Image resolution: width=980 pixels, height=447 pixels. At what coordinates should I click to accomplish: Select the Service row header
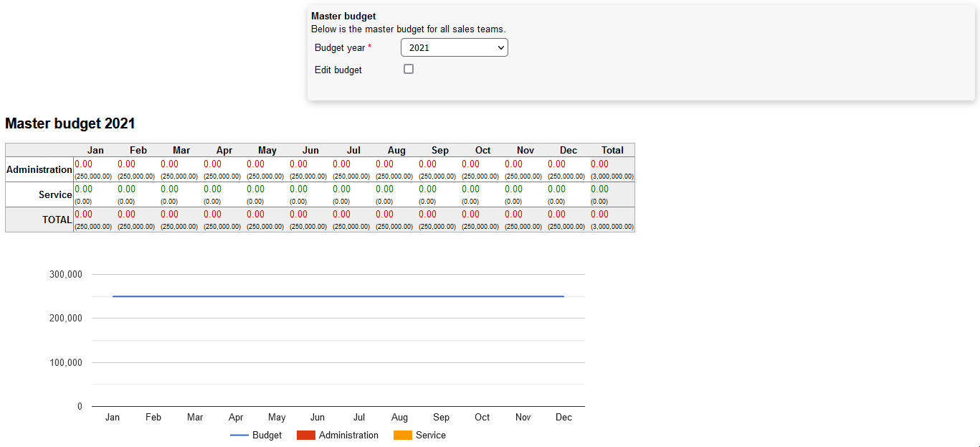pyautogui.click(x=55, y=194)
